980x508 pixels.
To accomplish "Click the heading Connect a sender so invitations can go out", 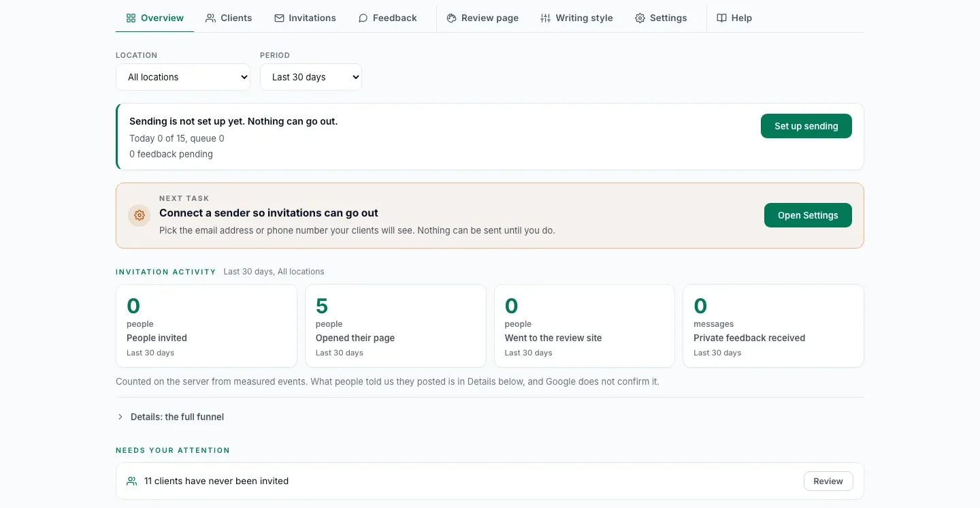I will pos(269,213).
